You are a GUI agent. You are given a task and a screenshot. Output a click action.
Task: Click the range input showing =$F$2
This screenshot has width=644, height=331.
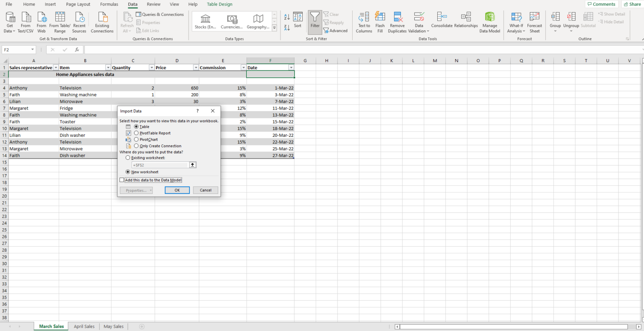tap(161, 164)
